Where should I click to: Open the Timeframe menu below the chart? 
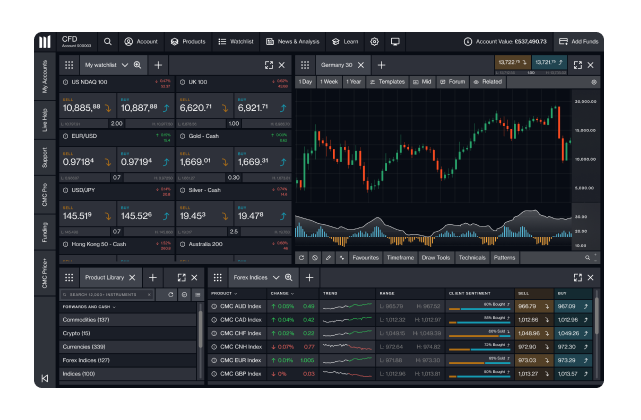pyautogui.click(x=400, y=258)
